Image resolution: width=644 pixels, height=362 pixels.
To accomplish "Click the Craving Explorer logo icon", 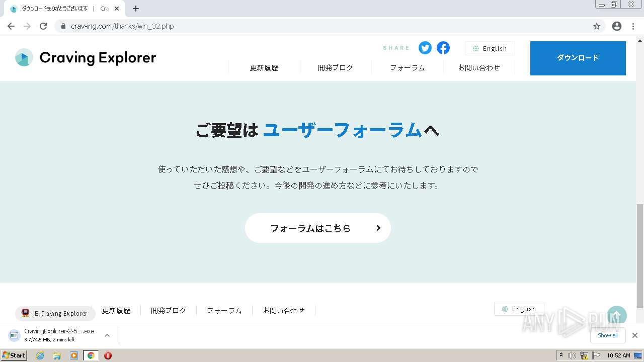I will [24, 57].
